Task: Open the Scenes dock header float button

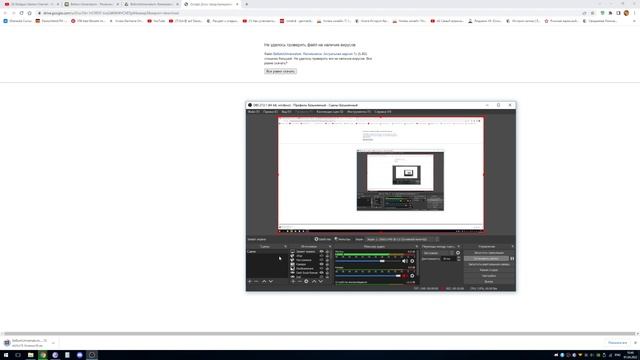Action: (x=285, y=247)
